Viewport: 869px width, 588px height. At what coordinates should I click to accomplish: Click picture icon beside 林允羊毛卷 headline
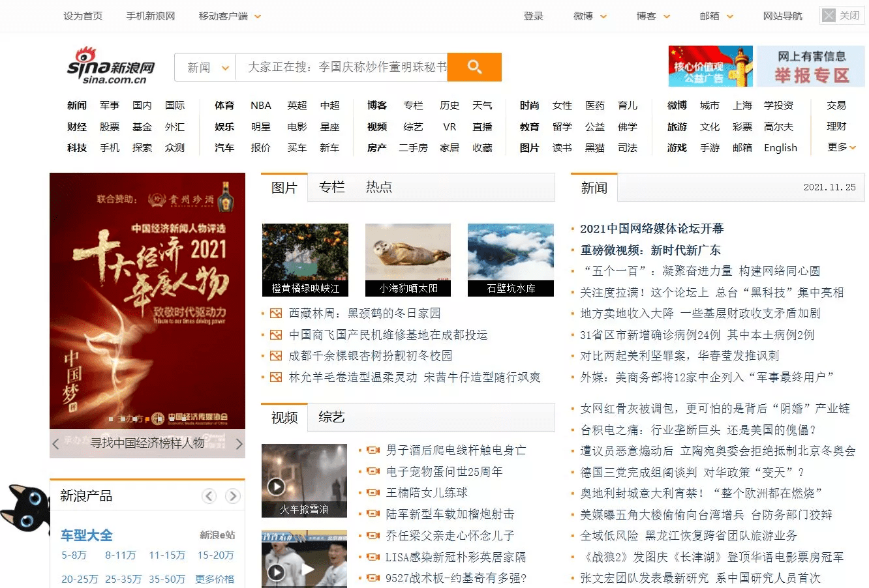tap(276, 377)
